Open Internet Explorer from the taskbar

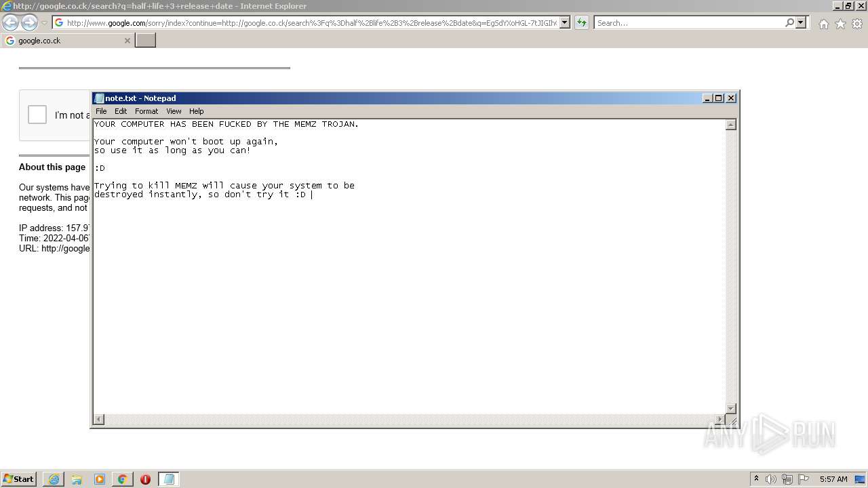tap(54, 479)
